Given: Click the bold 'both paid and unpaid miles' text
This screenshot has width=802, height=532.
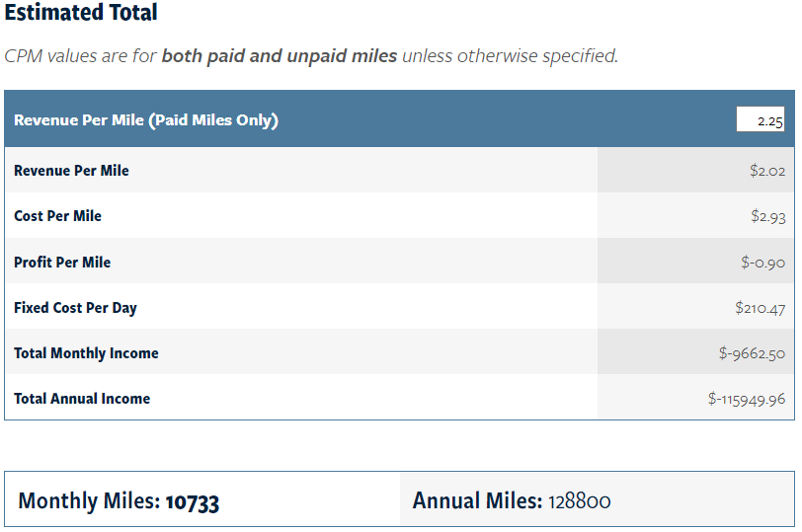Looking at the screenshot, I should [x=279, y=56].
